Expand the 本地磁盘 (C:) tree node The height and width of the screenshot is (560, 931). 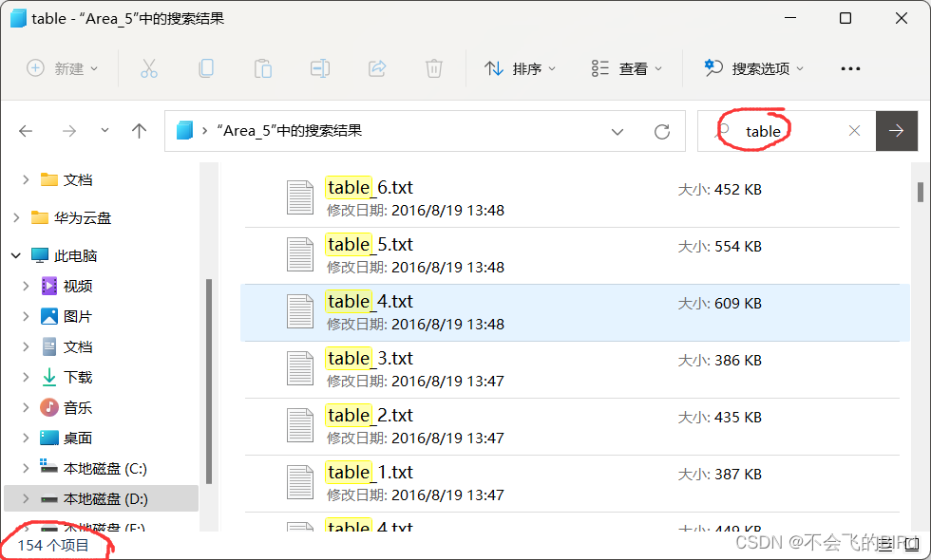click(26, 469)
